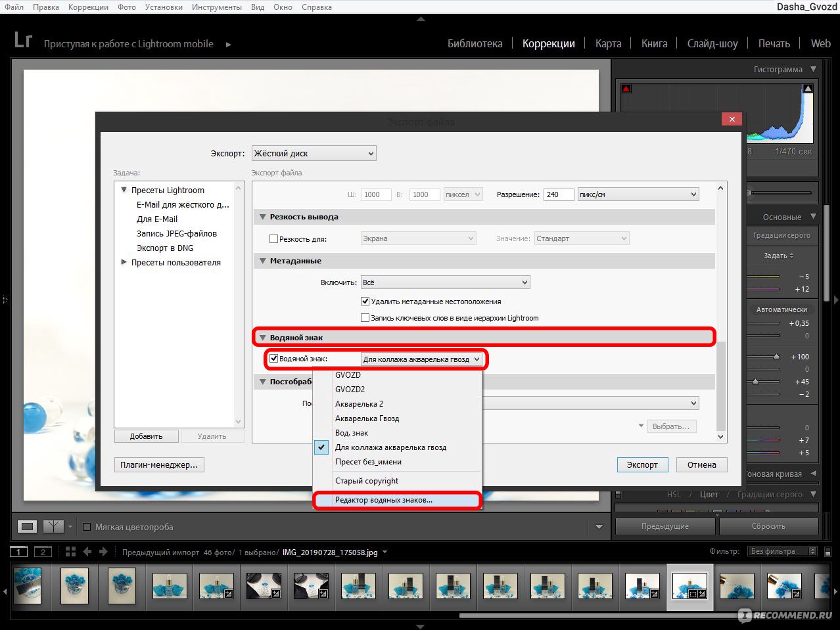Open the toolbar content menu triangle at right
The image size is (840, 630).
599,526
